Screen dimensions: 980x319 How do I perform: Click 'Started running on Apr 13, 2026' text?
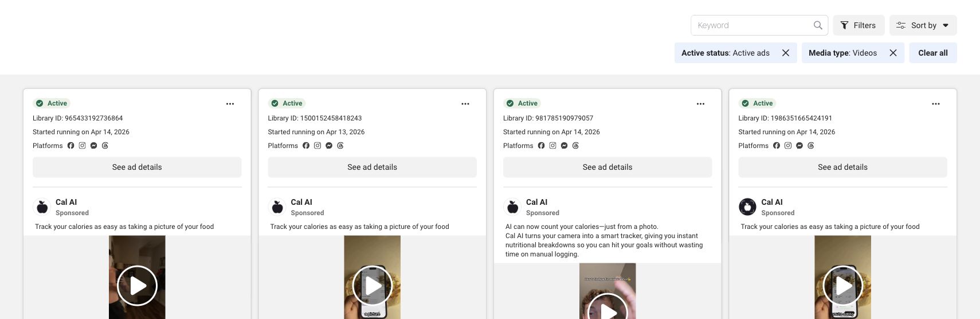pos(316,132)
